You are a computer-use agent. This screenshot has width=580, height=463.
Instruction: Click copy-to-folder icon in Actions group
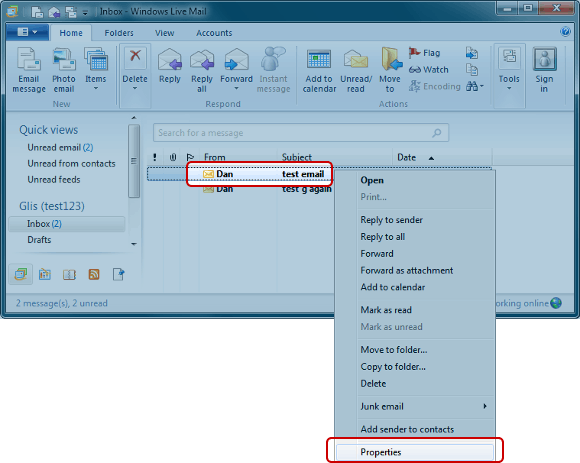click(472, 70)
